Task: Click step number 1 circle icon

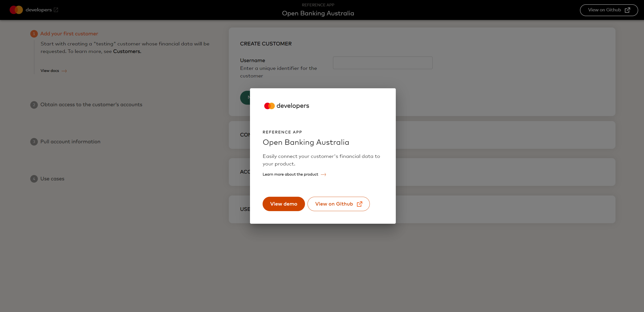Action: [x=34, y=34]
